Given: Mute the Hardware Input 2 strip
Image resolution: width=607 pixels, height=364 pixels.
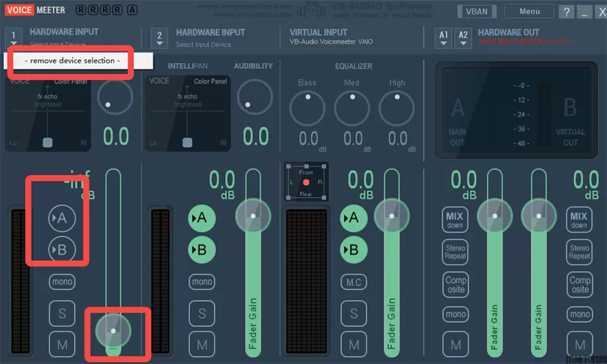Looking at the screenshot, I should tap(202, 344).
